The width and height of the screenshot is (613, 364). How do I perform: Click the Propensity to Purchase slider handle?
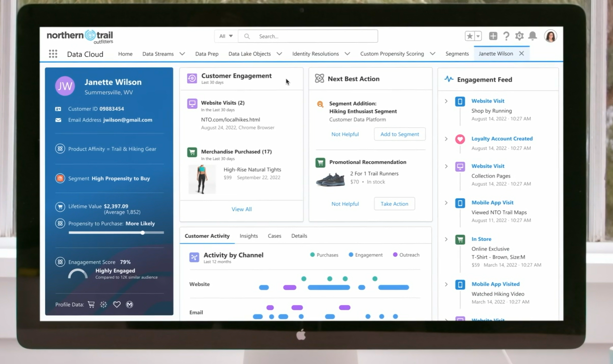(x=143, y=233)
